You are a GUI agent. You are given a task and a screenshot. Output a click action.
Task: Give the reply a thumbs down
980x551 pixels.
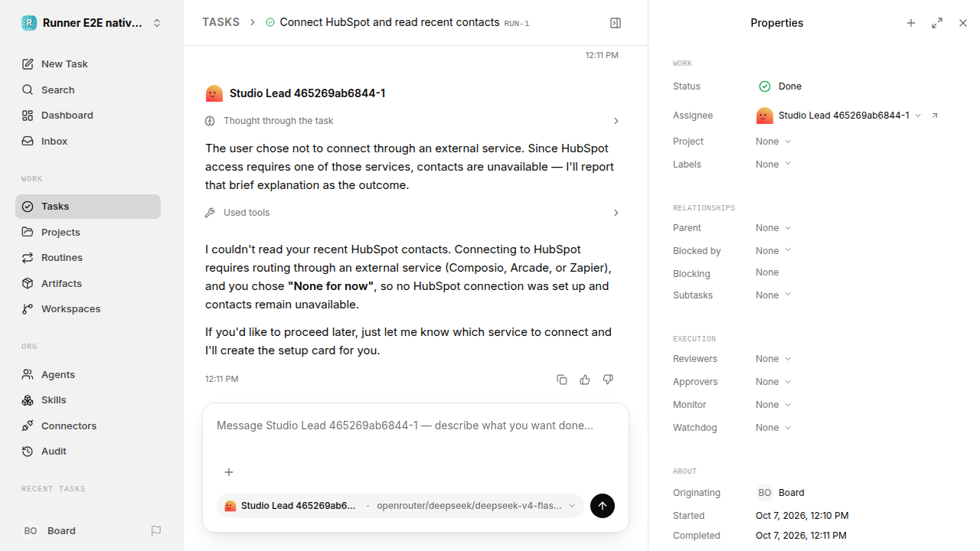608,380
